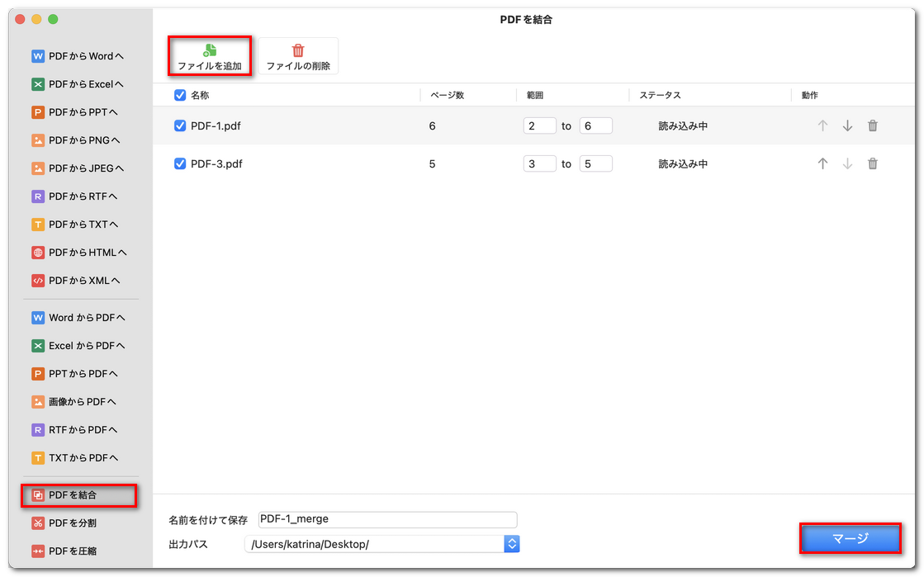The width and height of the screenshot is (924, 577).
Task: Uncheck the select-all checkbox in the header
Action: pyautogui.click(x=179, y=95)
